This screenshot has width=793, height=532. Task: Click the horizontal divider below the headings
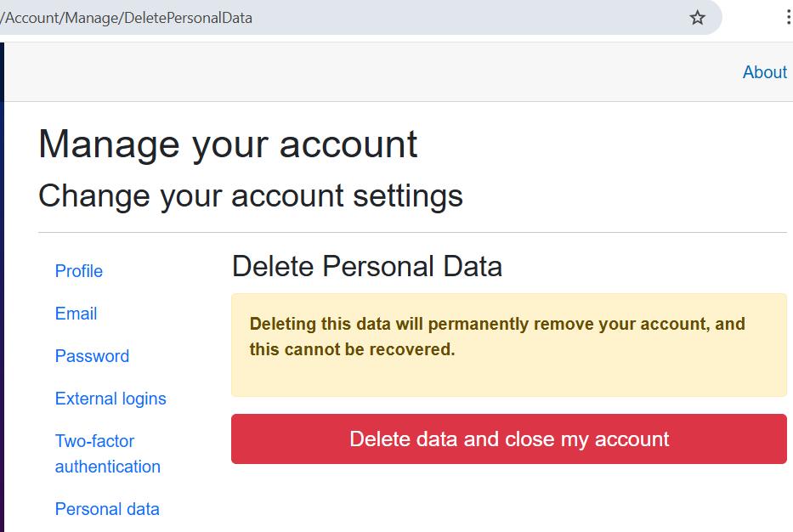pos(412,232)
